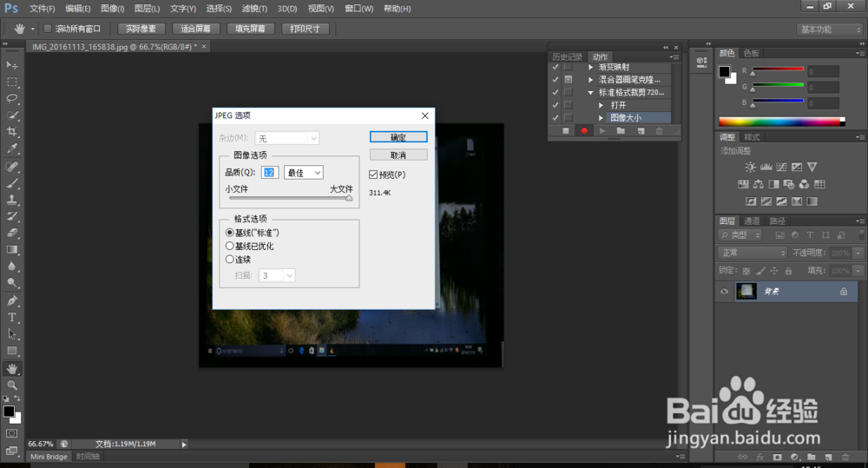
Task: Switch to the Swatches tab
Action: click(x=751, y=53)
